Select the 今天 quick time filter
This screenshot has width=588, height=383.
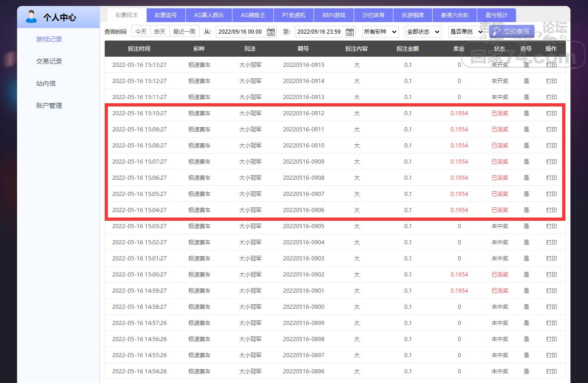[x=141, y=32]
